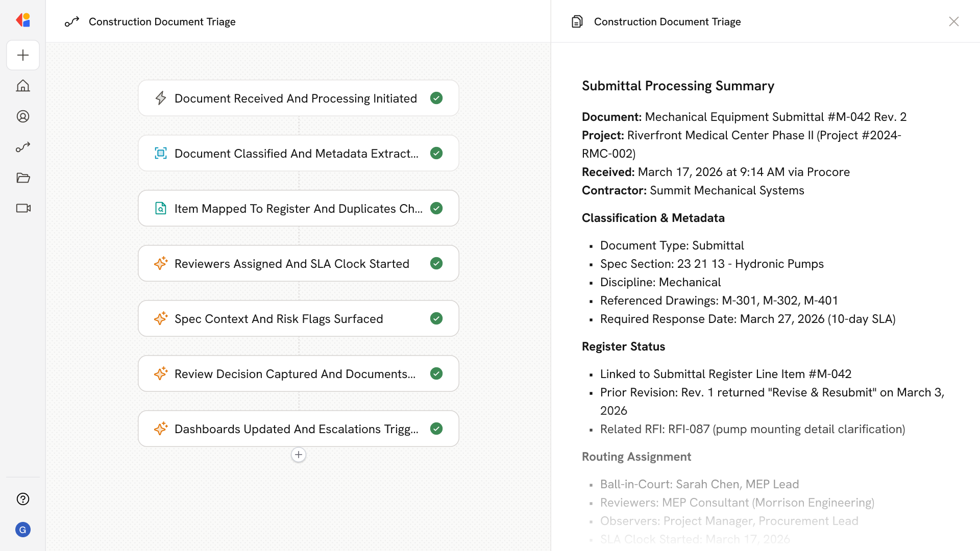Open the folder icon in sidebar
Viewport: 980px width, 551px height.
tap(23, 178)
